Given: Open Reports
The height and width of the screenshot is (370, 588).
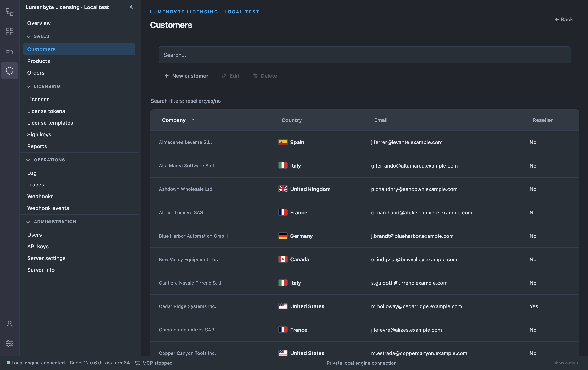Looking at the screenshot, I should coord(79,146).
